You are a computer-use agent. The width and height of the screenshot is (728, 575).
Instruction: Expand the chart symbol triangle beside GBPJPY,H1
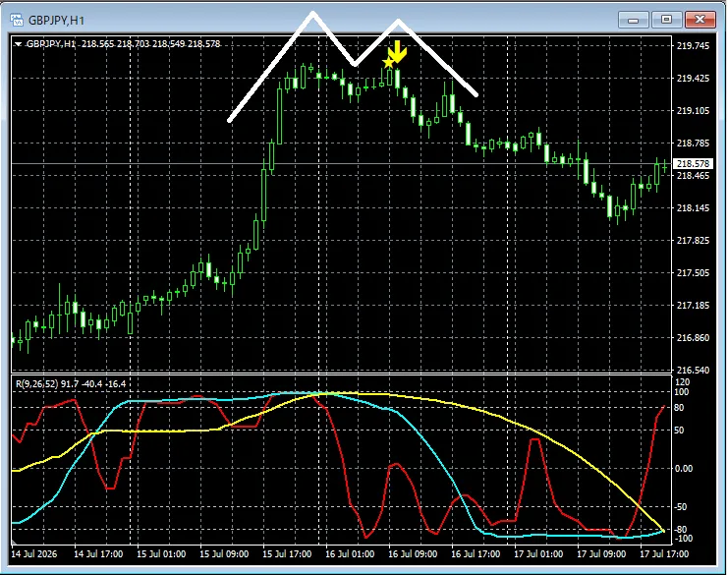point(18,44)
